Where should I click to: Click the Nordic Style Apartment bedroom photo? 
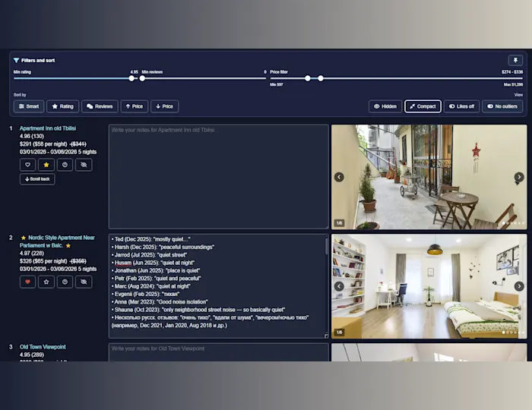click(x=429, y=286)
